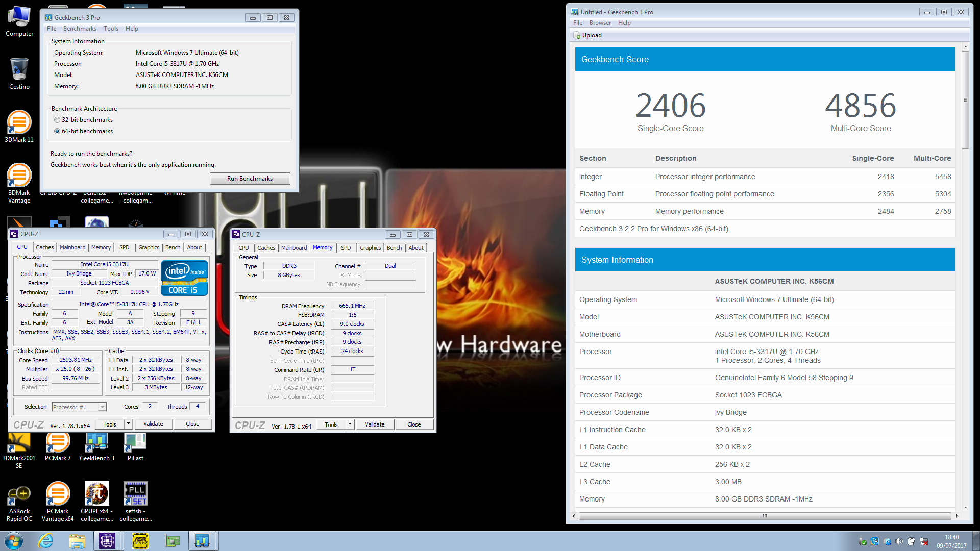Open the Processor #1 selection dropdown
This screenshot has height=551, width=980.
(79, 407)
